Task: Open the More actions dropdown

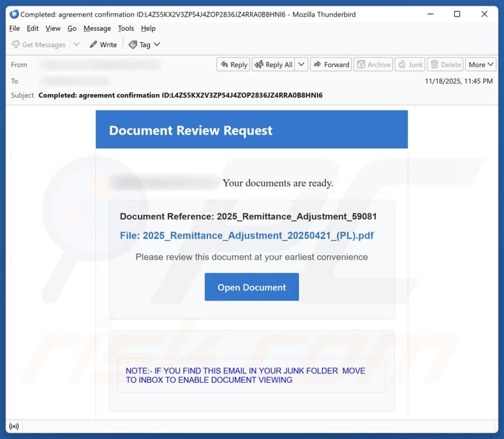Action: tap(481, 64)
